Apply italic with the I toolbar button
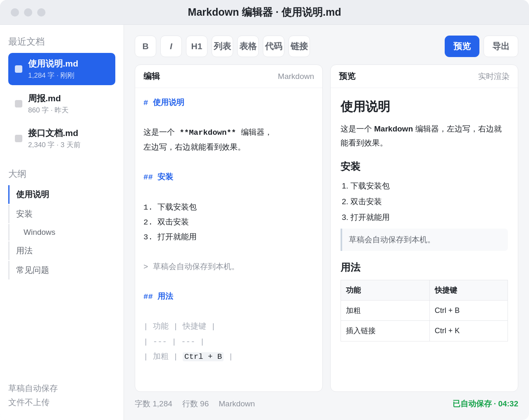Image resolution: width=529 pixels, height=420 pixels. [x=171, y=46]
